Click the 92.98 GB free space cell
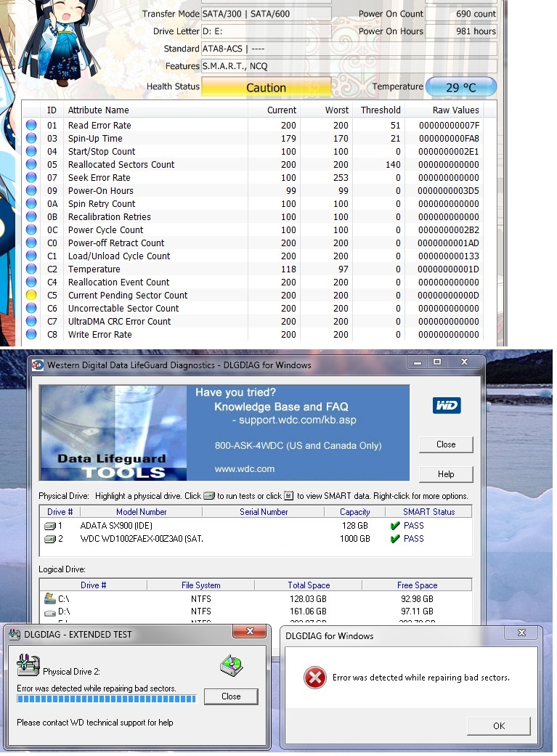The height and width of the screenshot is (756, 557). pyautogui.click(x=417, y=599)
